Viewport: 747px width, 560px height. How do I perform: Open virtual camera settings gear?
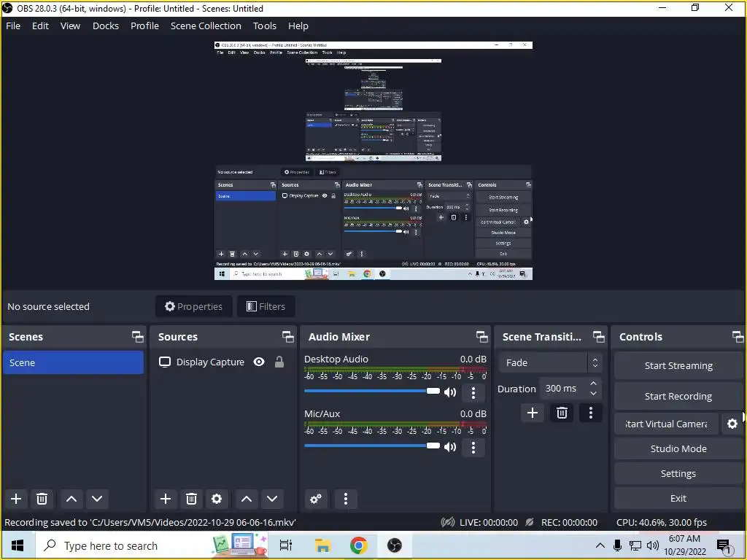pos(732,424)
